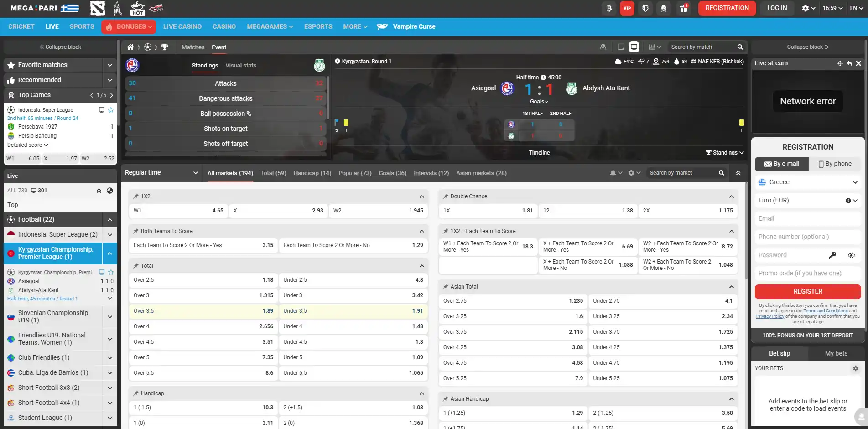868x429 pixels.
Task: Open the Timeline link under the score
Action: 539,153
